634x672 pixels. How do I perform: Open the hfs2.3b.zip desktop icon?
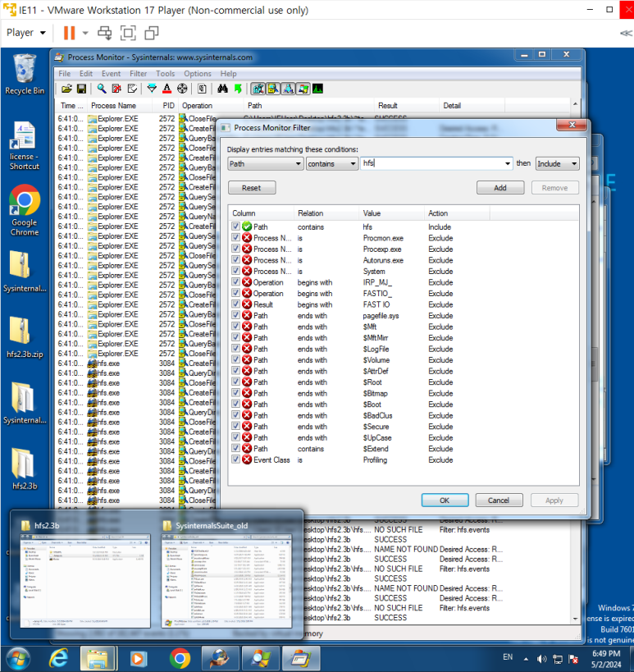tap(25, 337)
